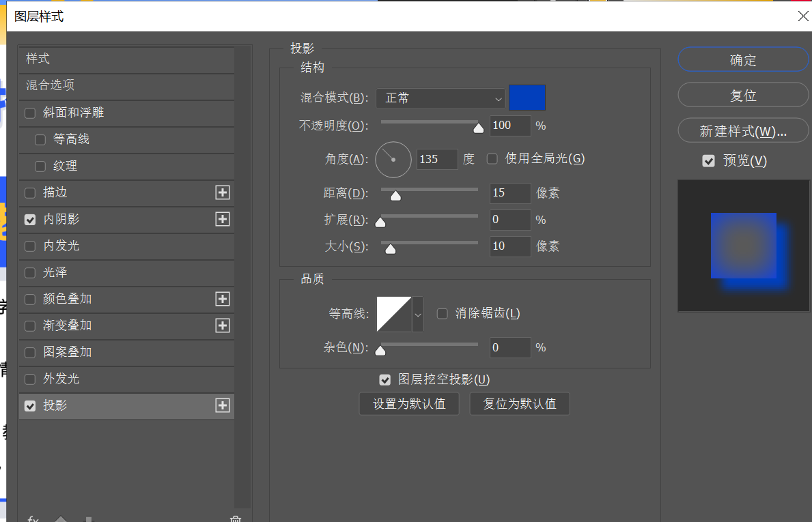Select the 渐变叠加 label in the styles list

click(68, 325)
